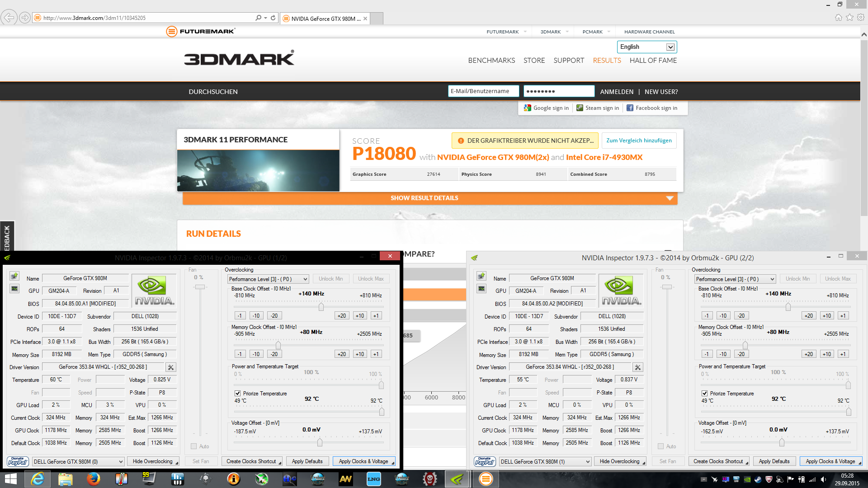The width and height of the screenshot is (868, 488).
Task: Click Donate PayPal icon in GPU 1/2 window
Action: pos(18,461)
